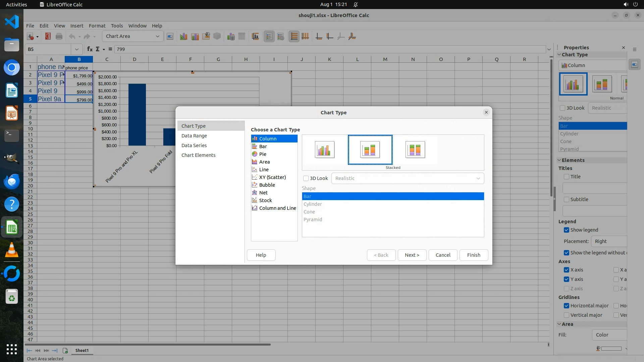
Task: Select Column and Line chart type
Action: tap(277, 208)
